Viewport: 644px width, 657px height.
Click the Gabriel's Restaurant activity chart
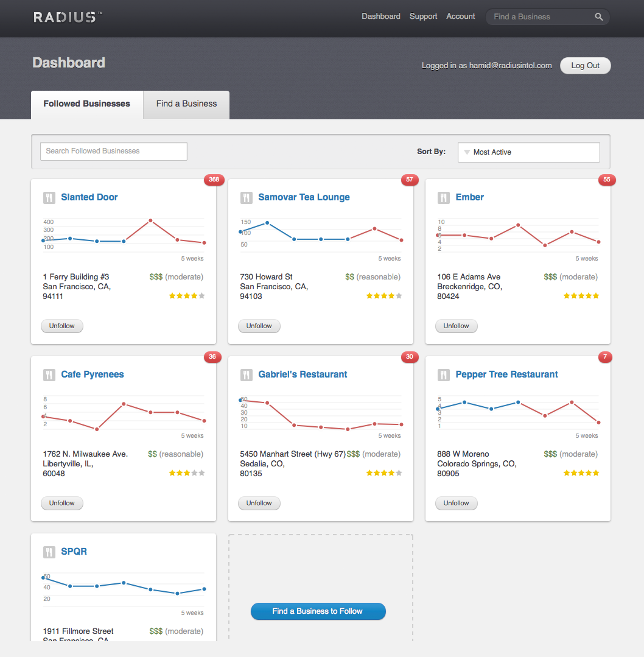pyautogui.click(x=321, y=413)
